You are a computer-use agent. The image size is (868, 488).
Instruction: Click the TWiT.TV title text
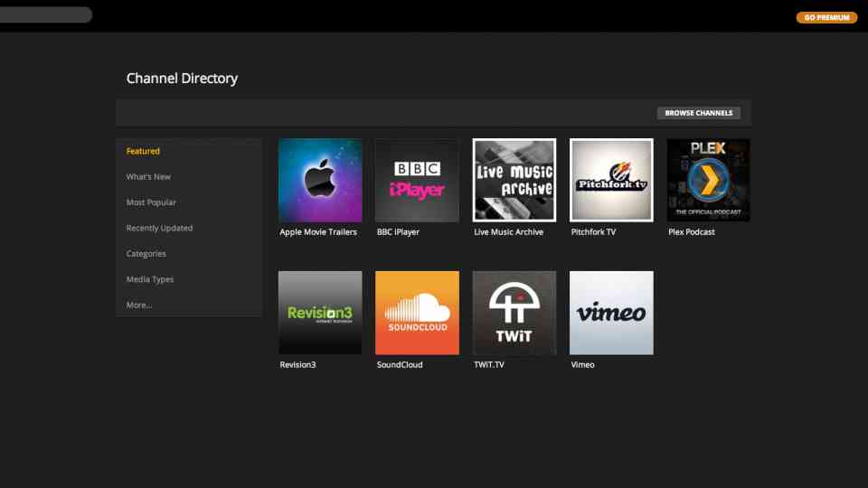click(489, 364)
